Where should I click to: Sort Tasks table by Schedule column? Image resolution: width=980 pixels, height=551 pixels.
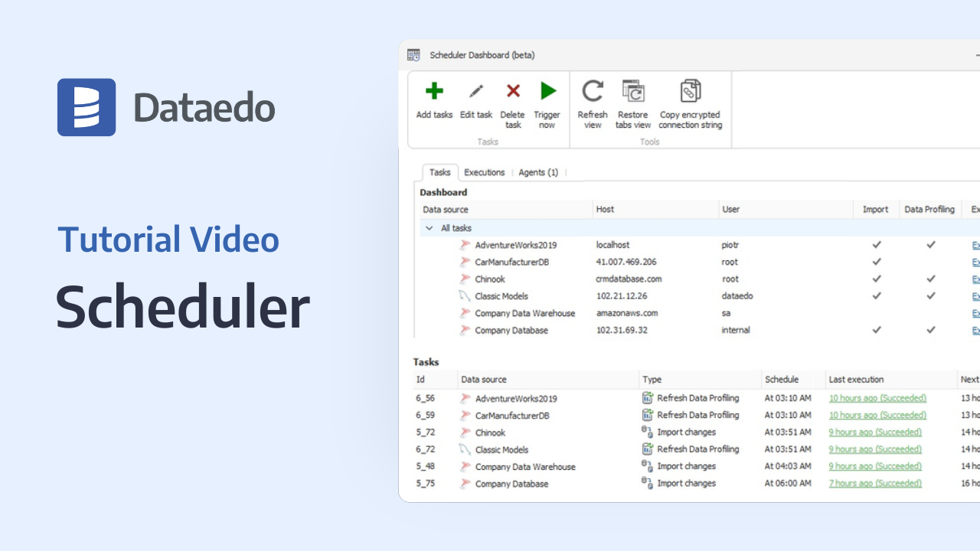(x=793, y=380)
